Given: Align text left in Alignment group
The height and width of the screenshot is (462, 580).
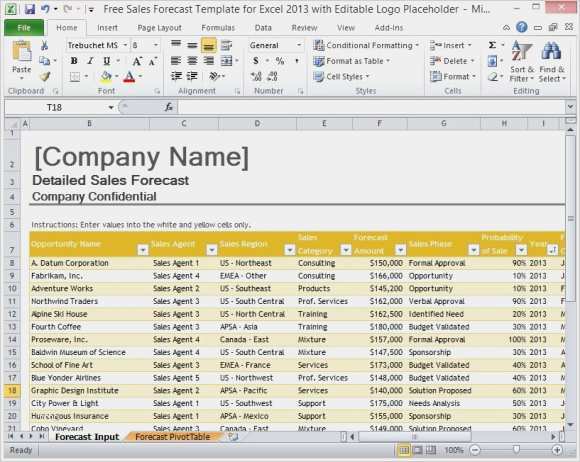Looking at the screenshot, I should pyautogui.click(x=176, y=61).
